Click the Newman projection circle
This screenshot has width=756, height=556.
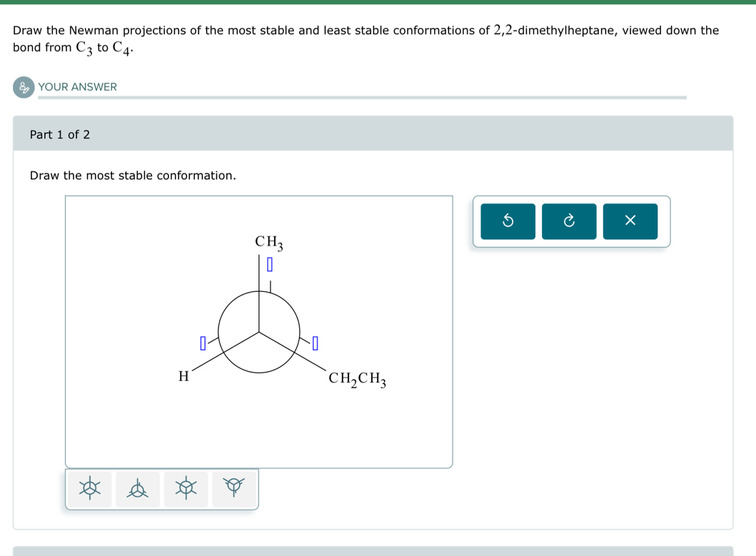[259, 332]
